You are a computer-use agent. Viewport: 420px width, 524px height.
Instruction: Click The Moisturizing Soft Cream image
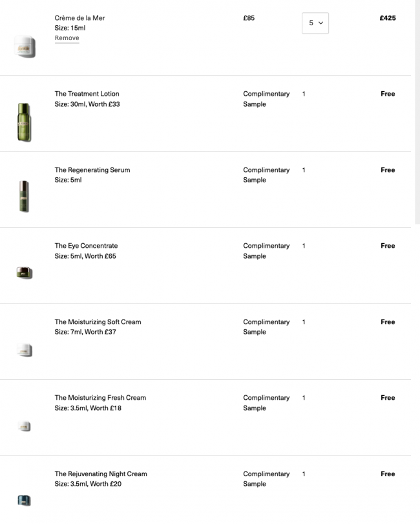coord(25,350)
